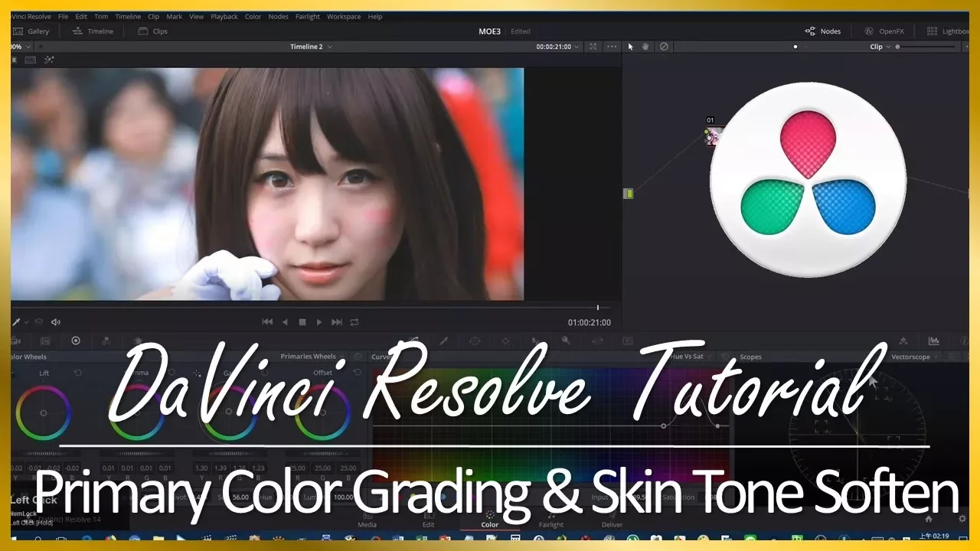Toggle the Timeline panel button
Screen dimensions: 980x551
click(93, 31)
